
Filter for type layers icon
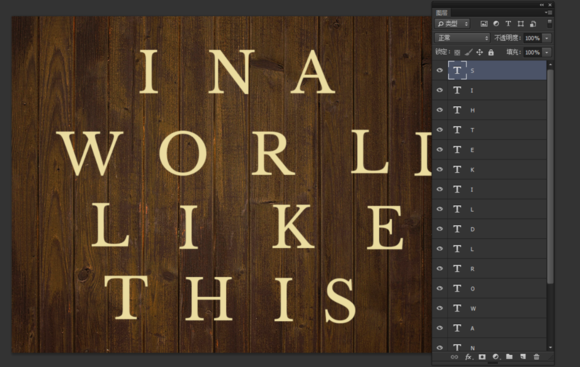508,24
